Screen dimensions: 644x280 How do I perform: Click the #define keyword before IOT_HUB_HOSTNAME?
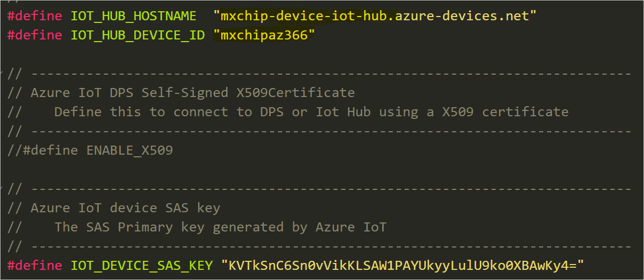click(x=35, y=16)
